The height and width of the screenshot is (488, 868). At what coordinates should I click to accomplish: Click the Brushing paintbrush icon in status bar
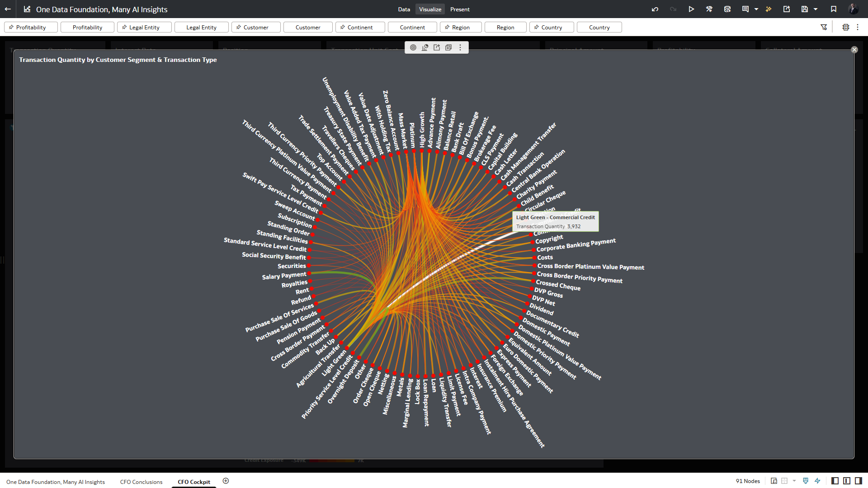[x=806, y=481]
